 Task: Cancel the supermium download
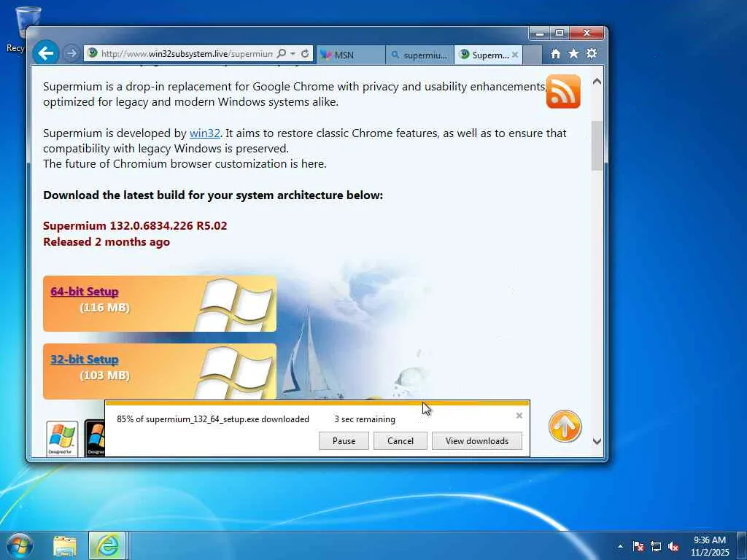tap(400, 441)
